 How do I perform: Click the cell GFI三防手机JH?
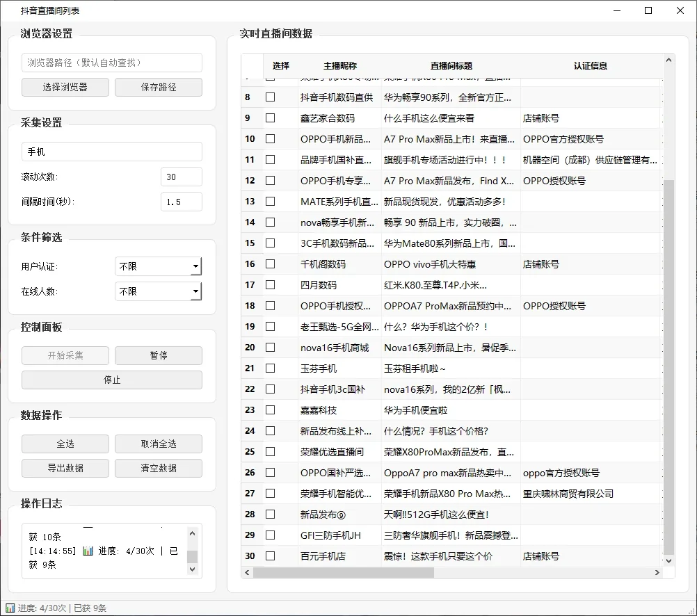click(339, 535)
